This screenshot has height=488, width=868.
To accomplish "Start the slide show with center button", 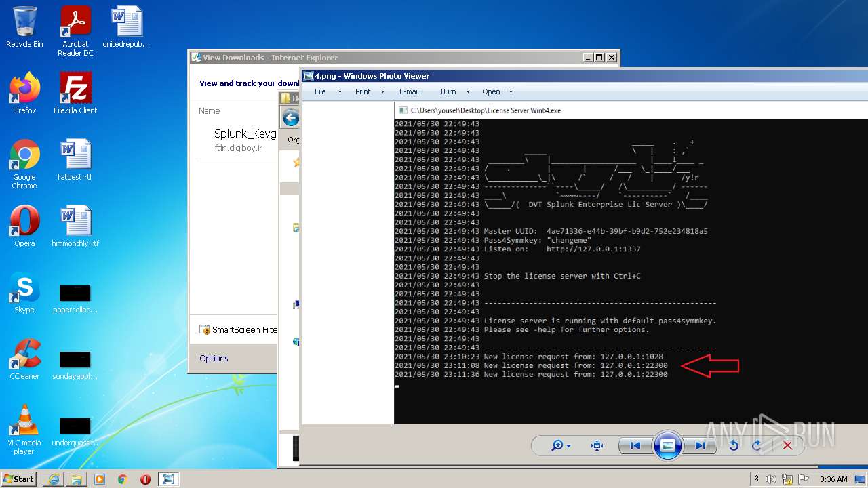I will click(667, 445).
